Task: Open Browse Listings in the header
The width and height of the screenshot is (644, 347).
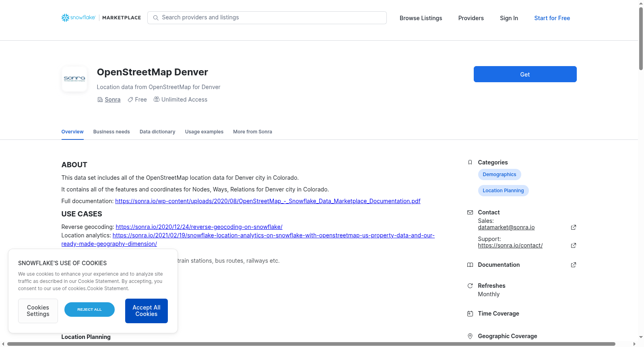Action: click(x=421, y=18)
